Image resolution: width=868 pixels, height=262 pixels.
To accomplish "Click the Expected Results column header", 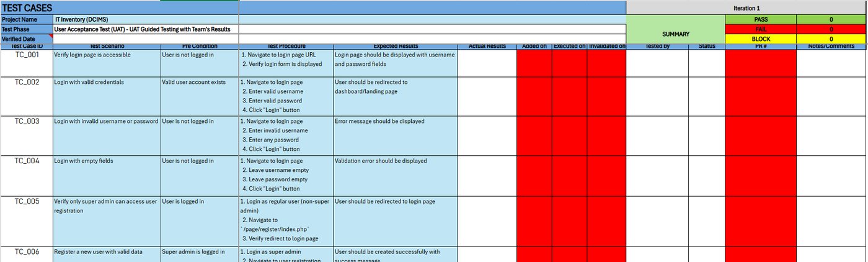I will pos(396,47).
